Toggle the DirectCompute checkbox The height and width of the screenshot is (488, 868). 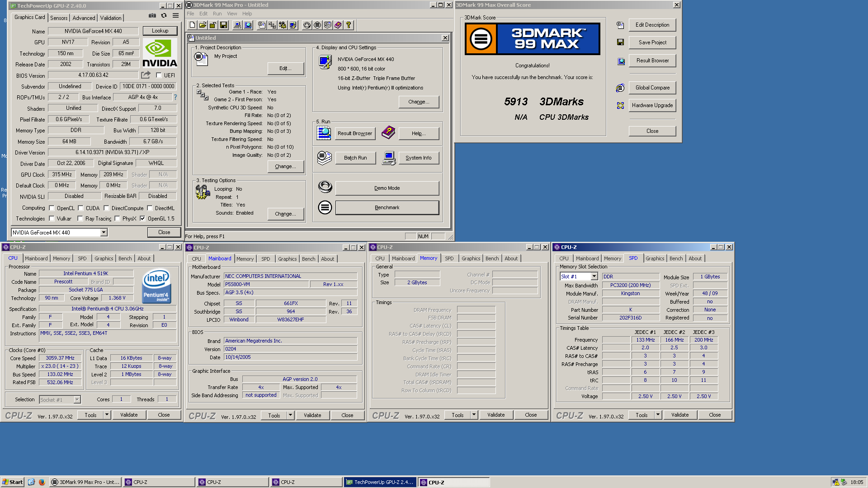tap(106, 208)
